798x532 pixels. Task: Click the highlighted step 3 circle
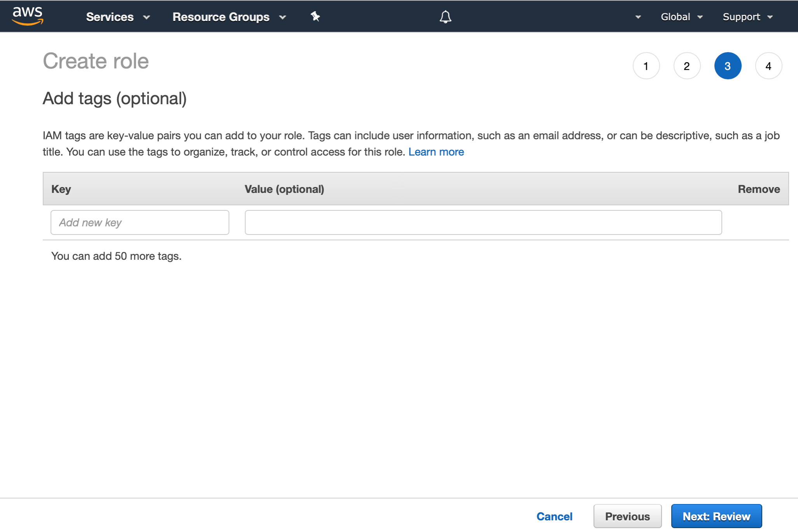tap(728, 65)
